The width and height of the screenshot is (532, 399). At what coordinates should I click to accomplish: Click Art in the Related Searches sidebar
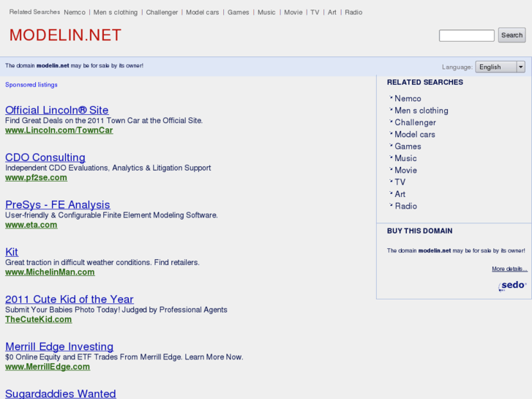click(x=400, y=194)
